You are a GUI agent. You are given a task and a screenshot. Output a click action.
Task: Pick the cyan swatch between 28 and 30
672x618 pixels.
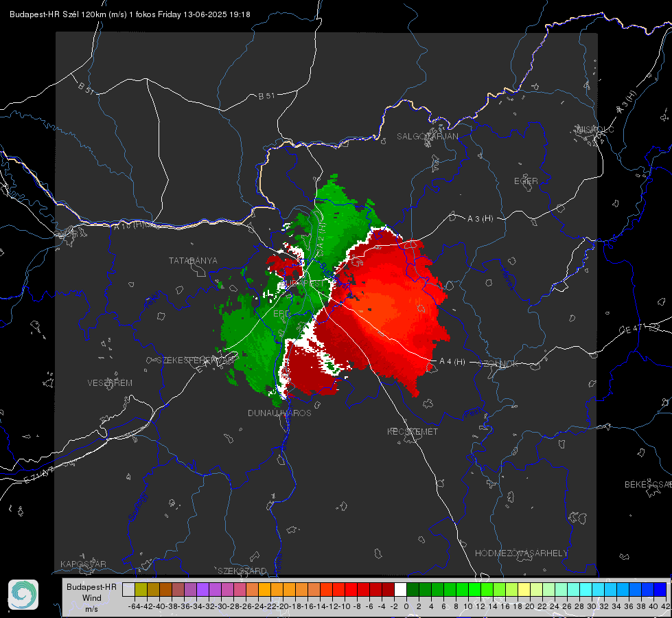pyautogui.click(x=586, y=590)
